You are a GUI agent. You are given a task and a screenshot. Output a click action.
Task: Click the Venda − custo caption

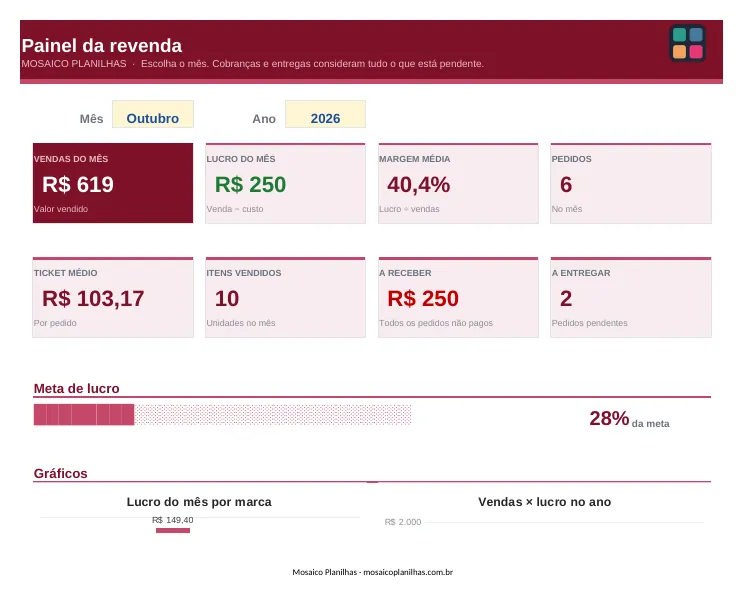point(235,209)
